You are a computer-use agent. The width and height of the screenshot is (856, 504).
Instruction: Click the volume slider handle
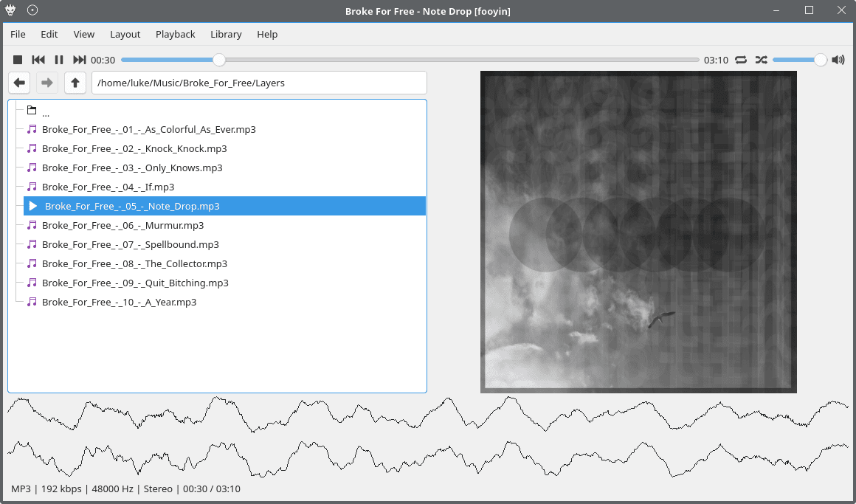point(821,60)
